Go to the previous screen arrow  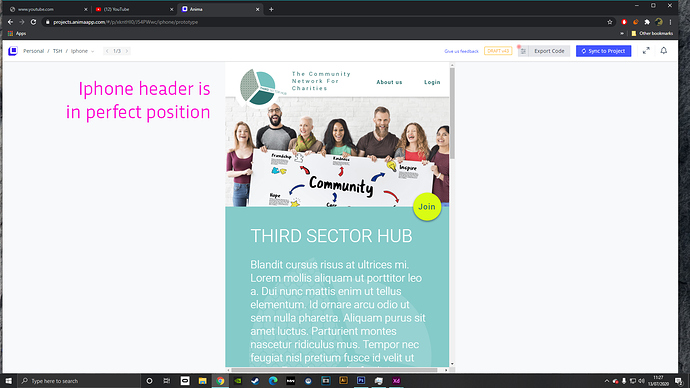pos(107,51)
